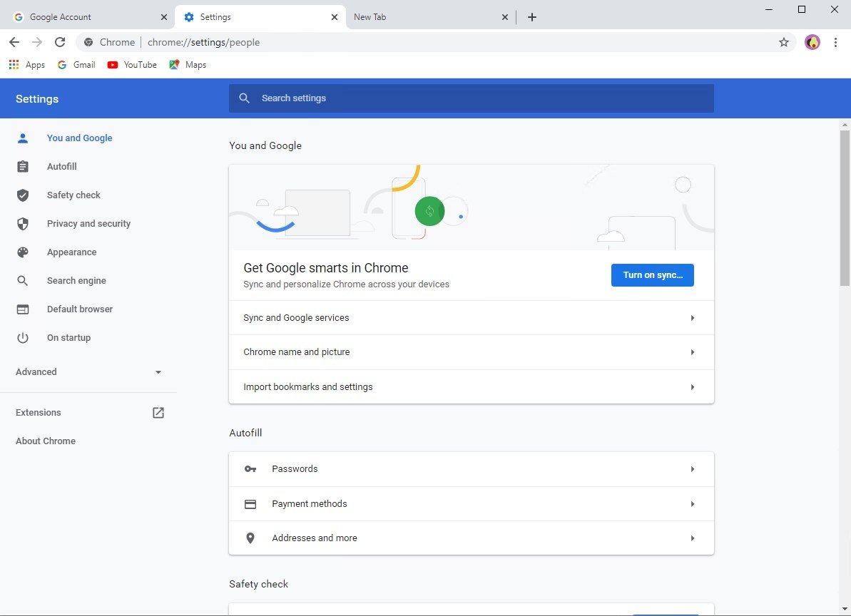Expand the Advanced section arrow
Image resolution: width=851 pixels, height=616 pixels.
point(158,372)
